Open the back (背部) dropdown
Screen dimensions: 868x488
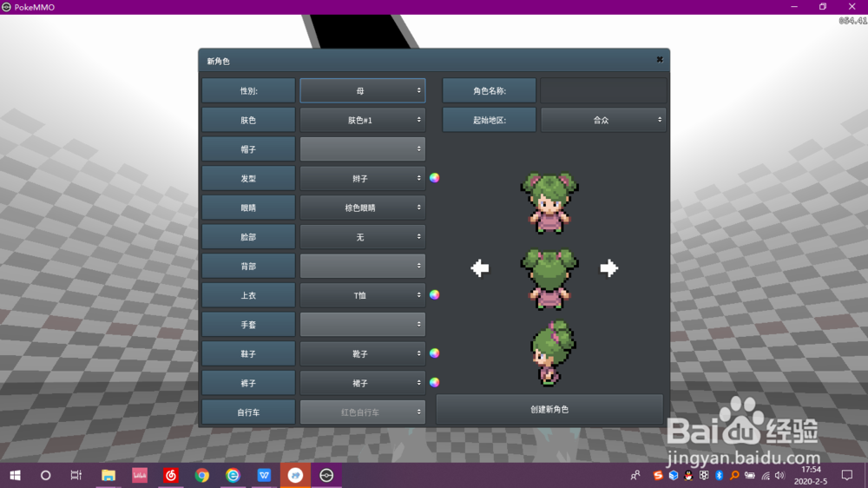coord(363,266)
